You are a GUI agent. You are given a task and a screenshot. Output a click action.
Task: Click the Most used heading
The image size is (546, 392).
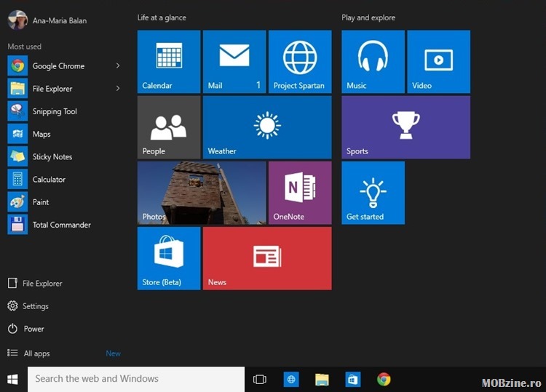24,47
